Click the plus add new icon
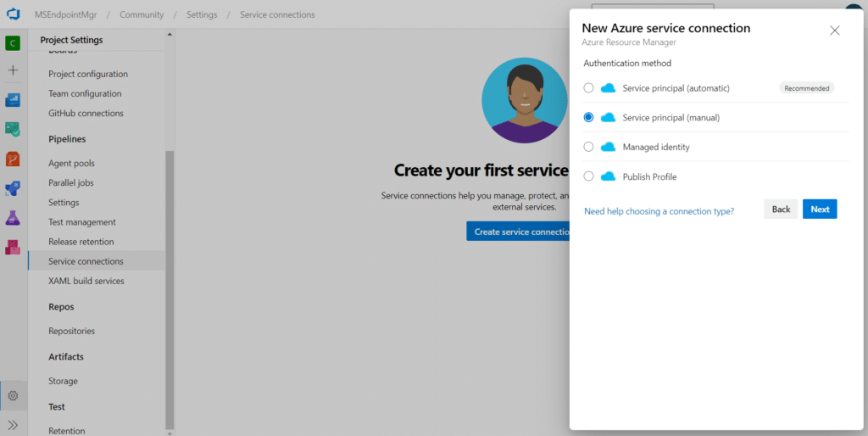 tap(13, 70)
